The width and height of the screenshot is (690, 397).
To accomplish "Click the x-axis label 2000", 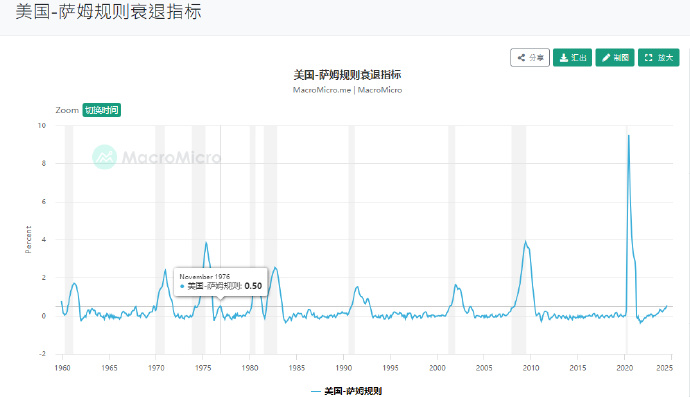I will pos(437,368).
